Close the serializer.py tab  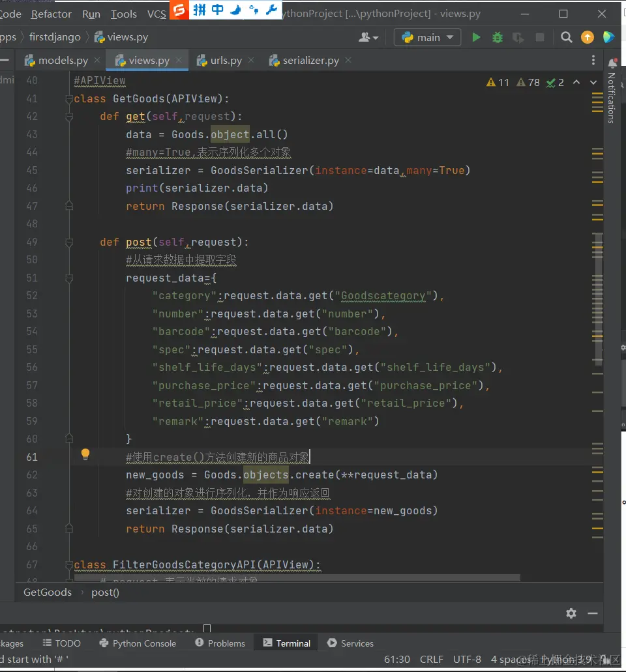coord(348,60)
